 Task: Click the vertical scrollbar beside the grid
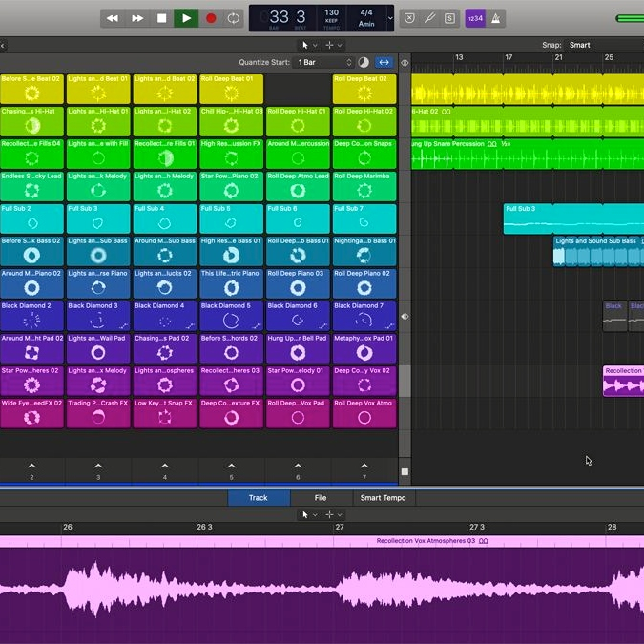pyautogui.click(x=405, y=382)
